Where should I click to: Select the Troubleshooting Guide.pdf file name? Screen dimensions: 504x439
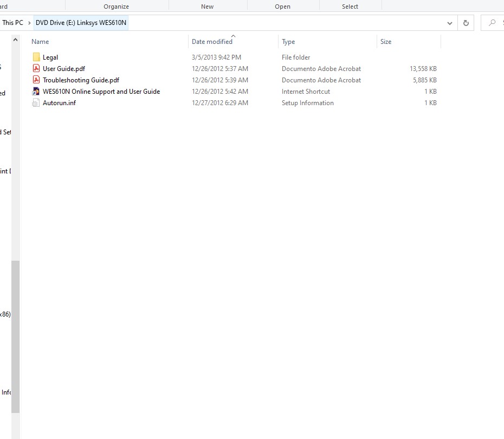pos(81,80)
